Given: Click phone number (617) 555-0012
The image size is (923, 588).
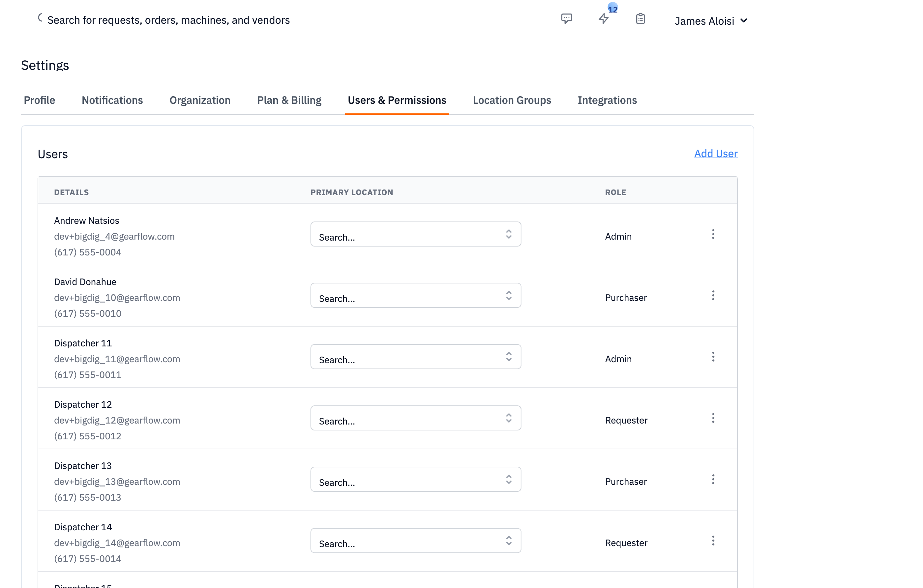Looking at the screenshot, I should click(x=88, y=436).
